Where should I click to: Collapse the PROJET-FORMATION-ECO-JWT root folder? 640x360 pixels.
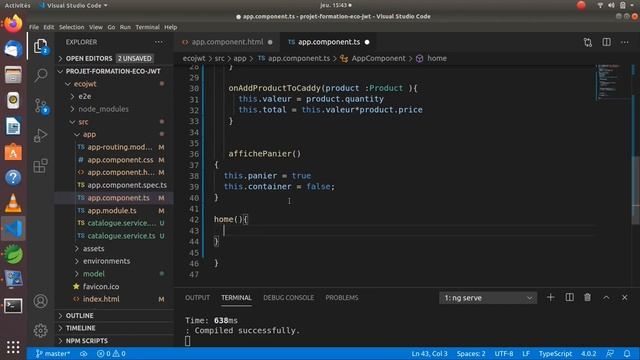(113, 71)
